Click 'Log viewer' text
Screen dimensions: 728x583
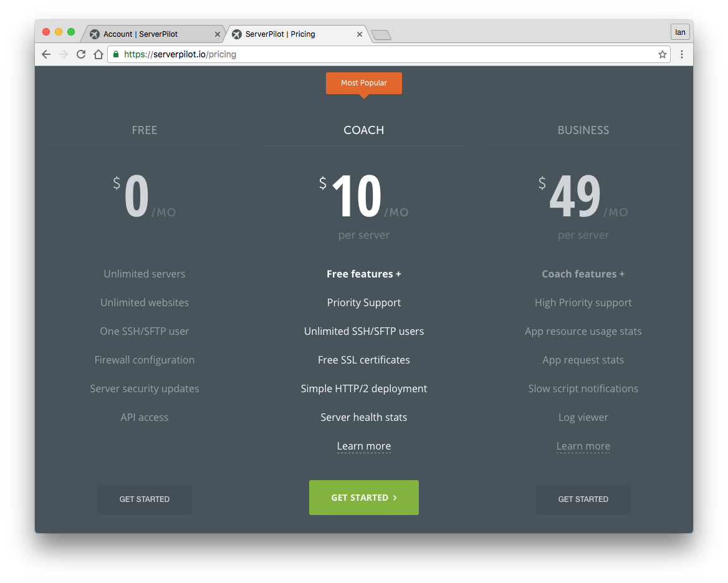tap(583, 418)
